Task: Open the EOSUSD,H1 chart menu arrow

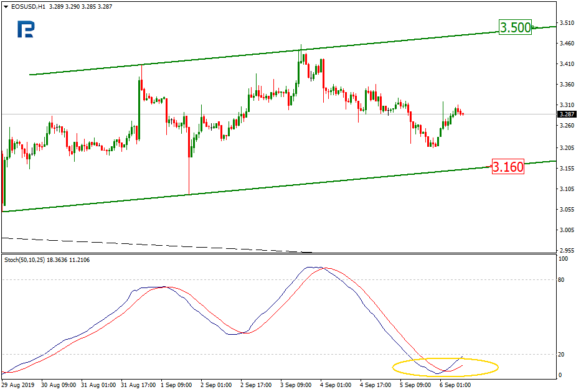Action: point(6,7)
